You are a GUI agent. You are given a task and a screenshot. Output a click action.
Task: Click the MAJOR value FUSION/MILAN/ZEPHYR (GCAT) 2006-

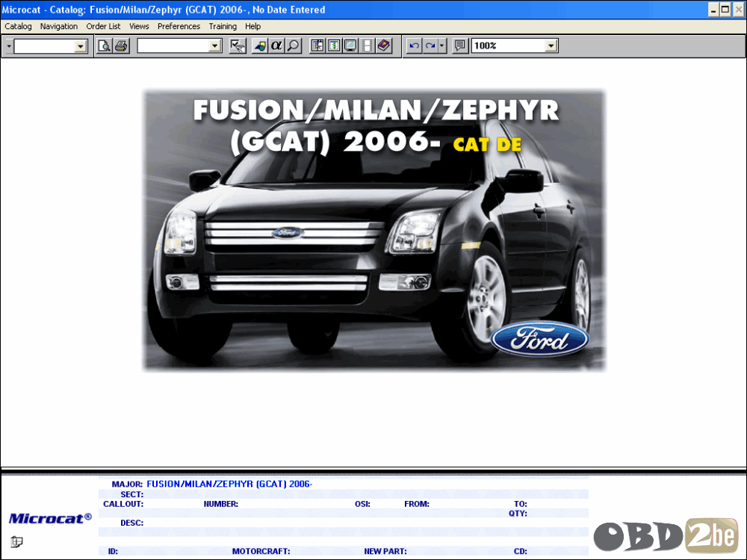(x=229, y=484)
